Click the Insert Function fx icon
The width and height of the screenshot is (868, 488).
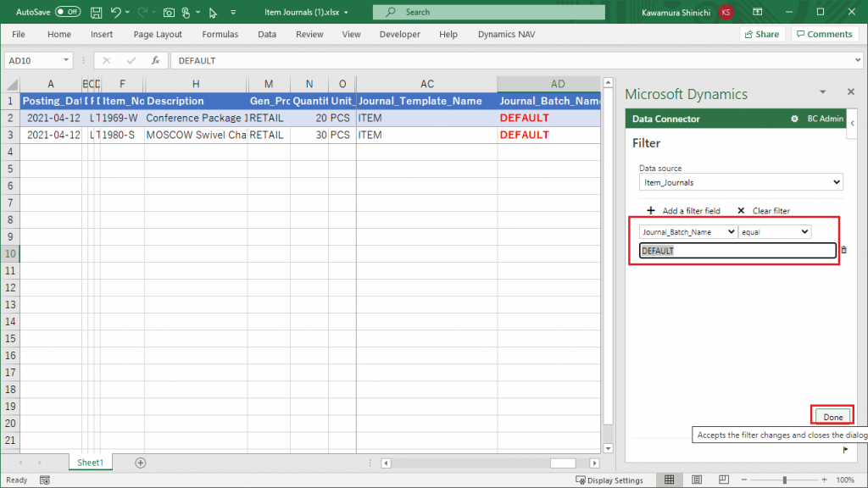click(156, 61)
